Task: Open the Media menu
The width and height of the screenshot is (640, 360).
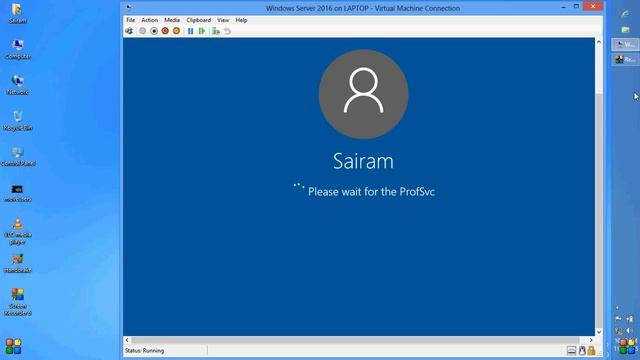Action: (x=172, y=20)
